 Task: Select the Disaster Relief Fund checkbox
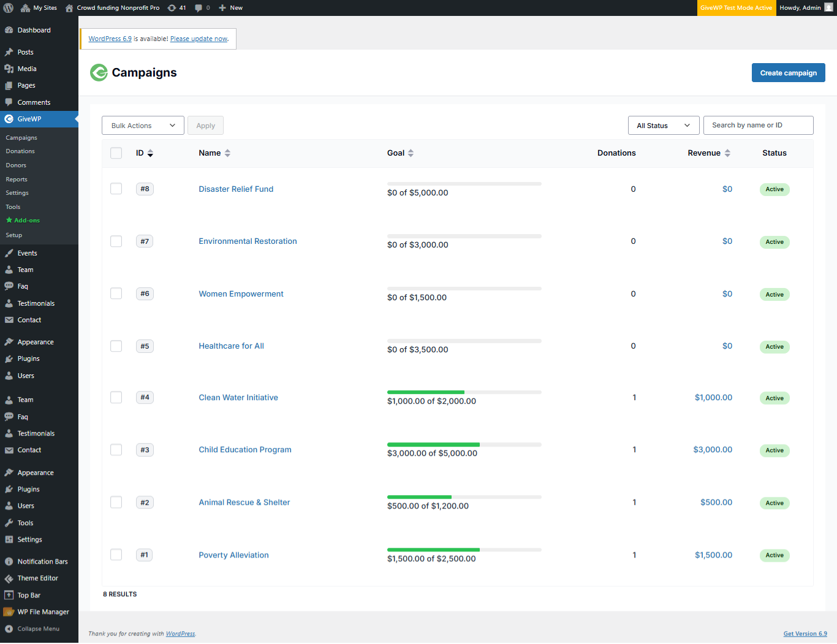(116, 189)
